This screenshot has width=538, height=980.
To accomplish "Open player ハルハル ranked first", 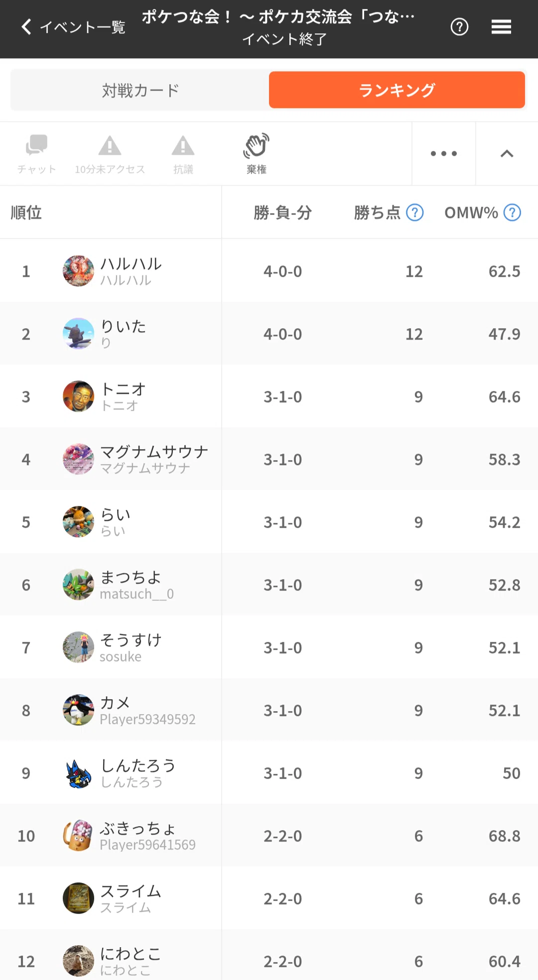I will (269, 271).
